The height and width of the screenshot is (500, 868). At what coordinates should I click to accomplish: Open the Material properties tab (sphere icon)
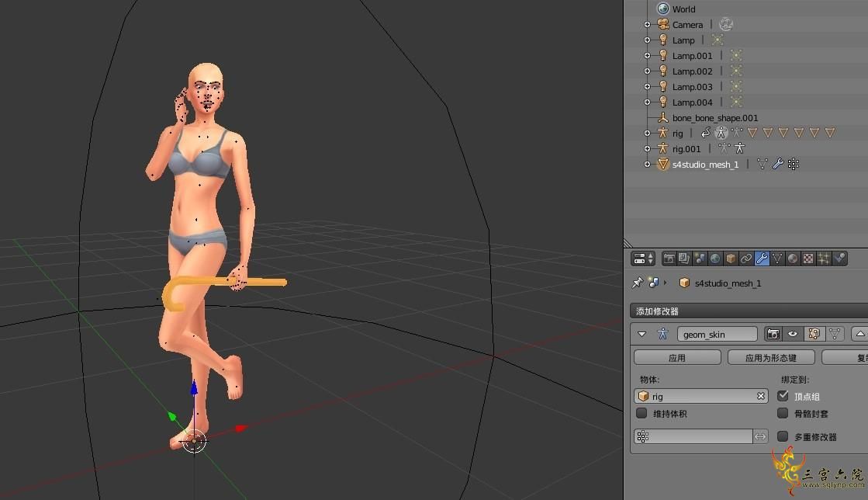pos(793,259)
